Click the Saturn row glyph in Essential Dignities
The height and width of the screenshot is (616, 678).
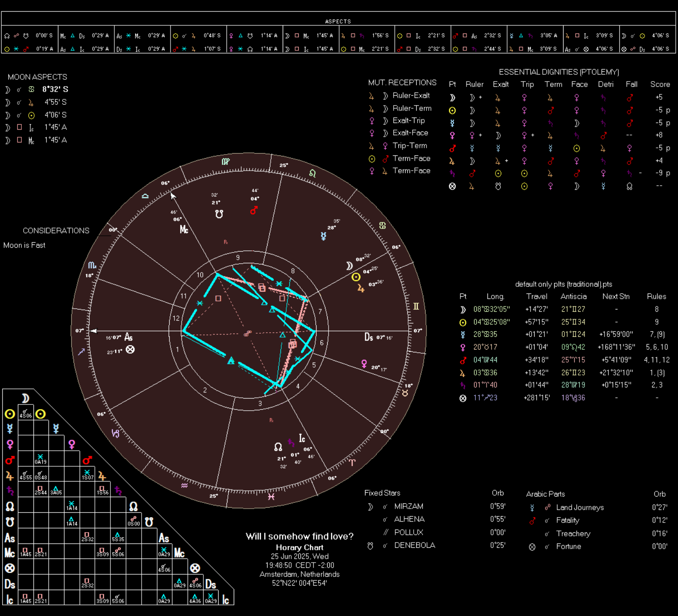pyautogui.click(x=452, y=173)
